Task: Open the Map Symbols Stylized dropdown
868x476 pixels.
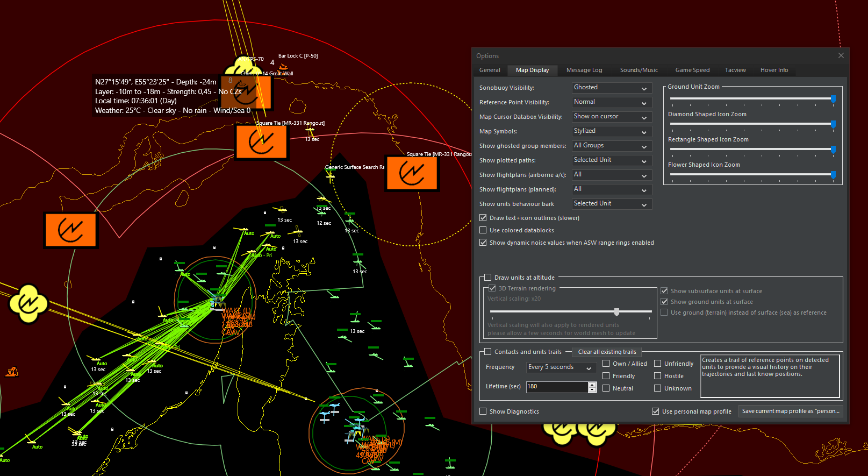Action: tap(612, 131)
